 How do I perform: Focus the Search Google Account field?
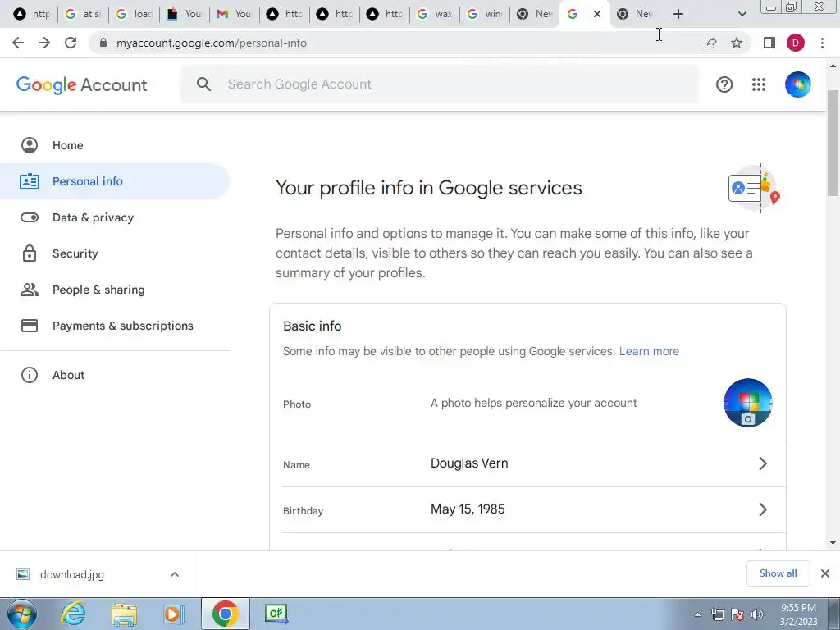pyautogui.click(x=440, y=84)
